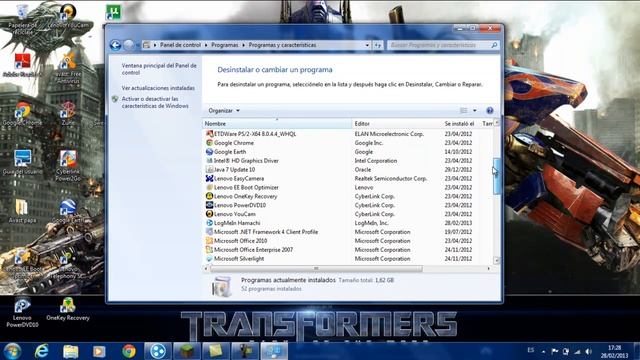Viewport: 640px width, 360px height.
Task: Click the ES language indicator in tray
Action: pos(531,350)
